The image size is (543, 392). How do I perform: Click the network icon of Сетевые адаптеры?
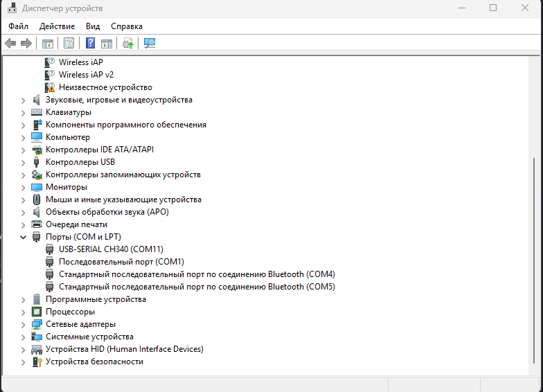pos(36,324)
